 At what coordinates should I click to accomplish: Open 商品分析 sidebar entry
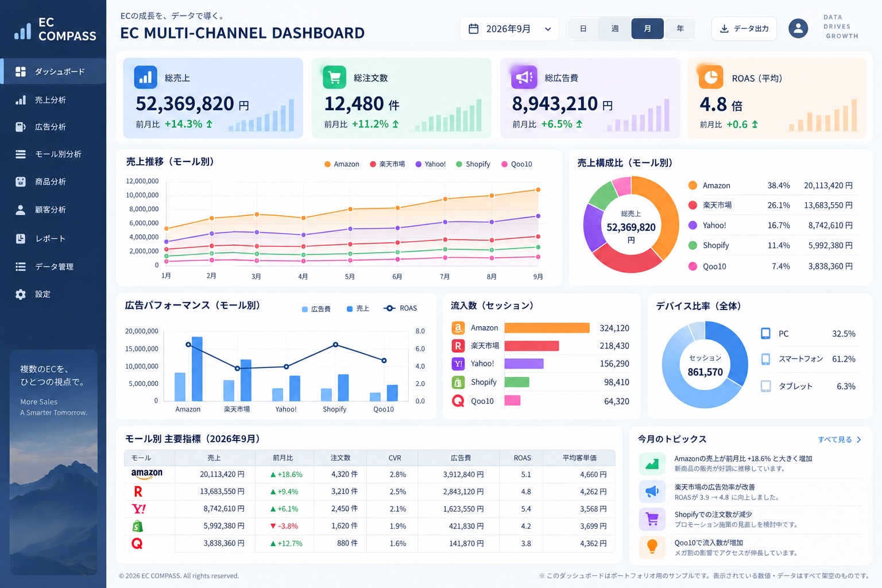coord(51,181)
